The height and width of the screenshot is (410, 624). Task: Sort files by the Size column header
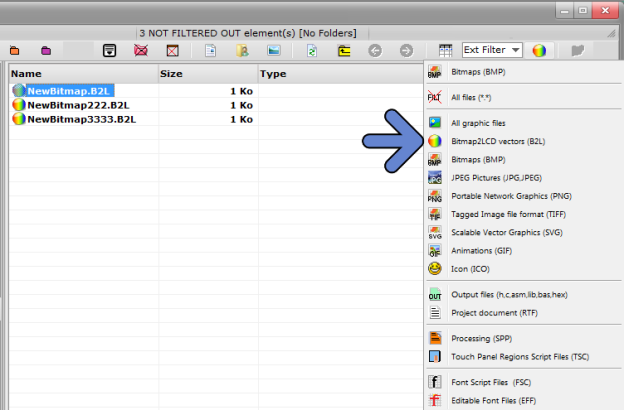click(x=205, y=74)
